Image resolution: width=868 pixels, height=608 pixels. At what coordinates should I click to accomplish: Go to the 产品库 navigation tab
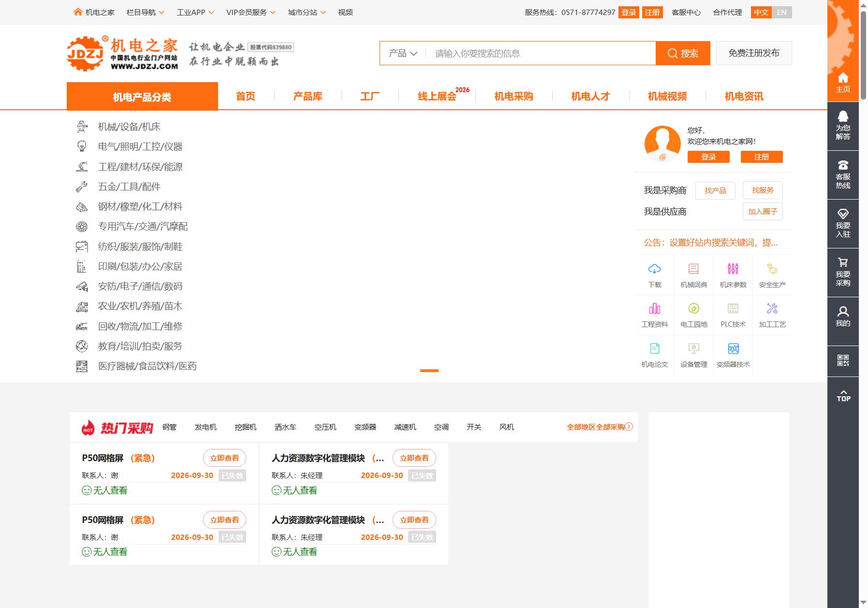click(x=308, y=96)
